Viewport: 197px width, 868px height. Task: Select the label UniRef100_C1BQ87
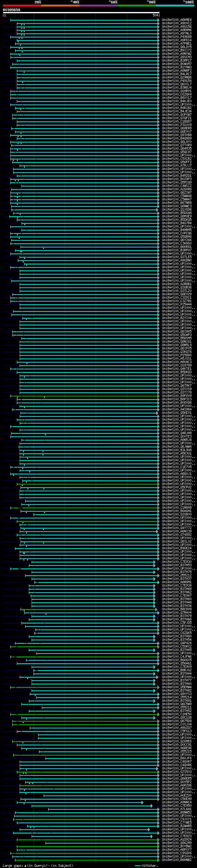coord(177,122)
